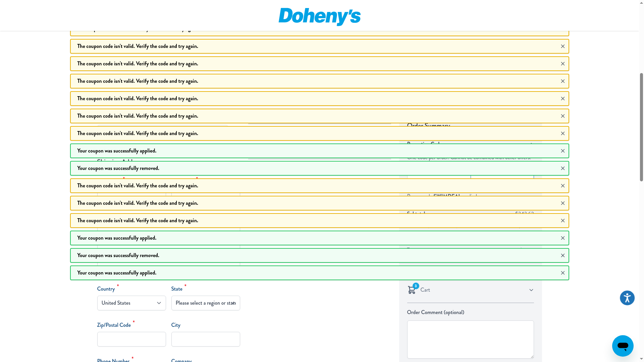Click the Order Comment text area
Image resolution: width=644 pixels, height=362 pixels.
(470, 339)
